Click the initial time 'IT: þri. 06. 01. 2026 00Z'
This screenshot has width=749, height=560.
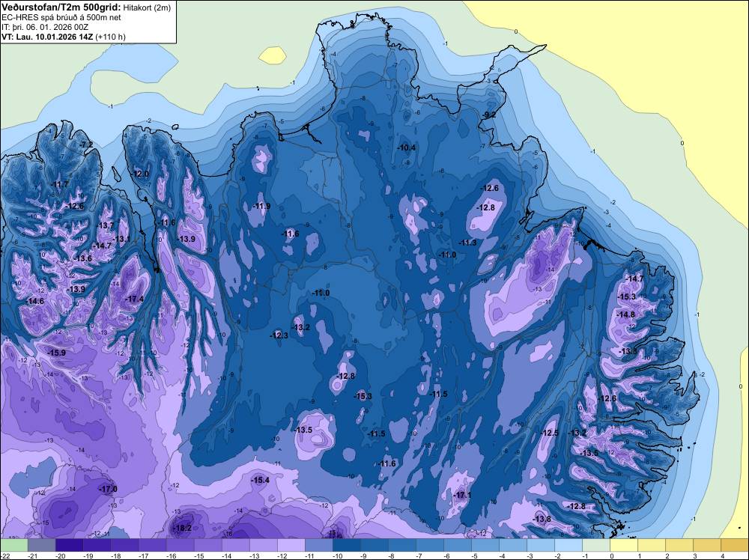tap(45, 27)
